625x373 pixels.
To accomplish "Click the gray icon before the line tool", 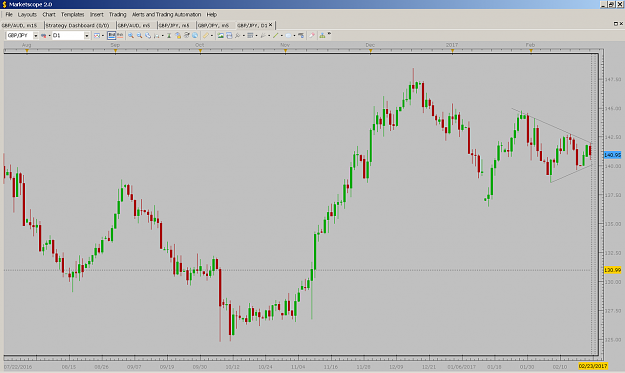I will [263, 35].
